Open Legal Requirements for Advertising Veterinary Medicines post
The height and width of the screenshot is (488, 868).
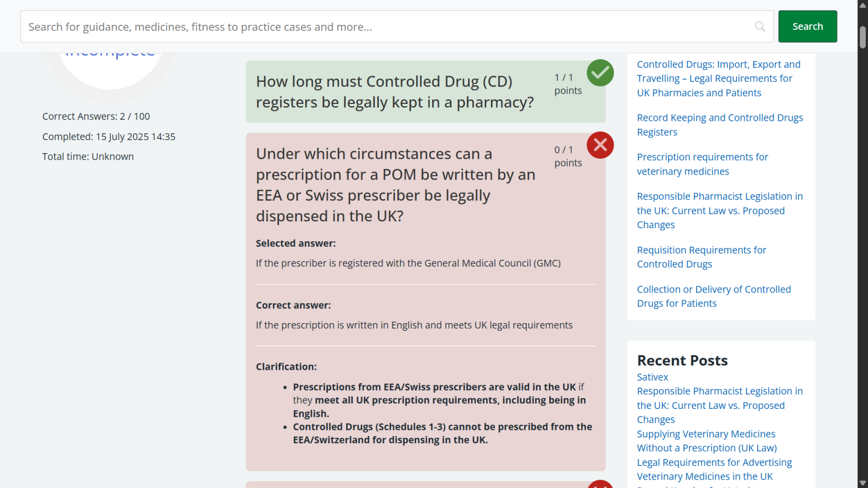[714, 469]
